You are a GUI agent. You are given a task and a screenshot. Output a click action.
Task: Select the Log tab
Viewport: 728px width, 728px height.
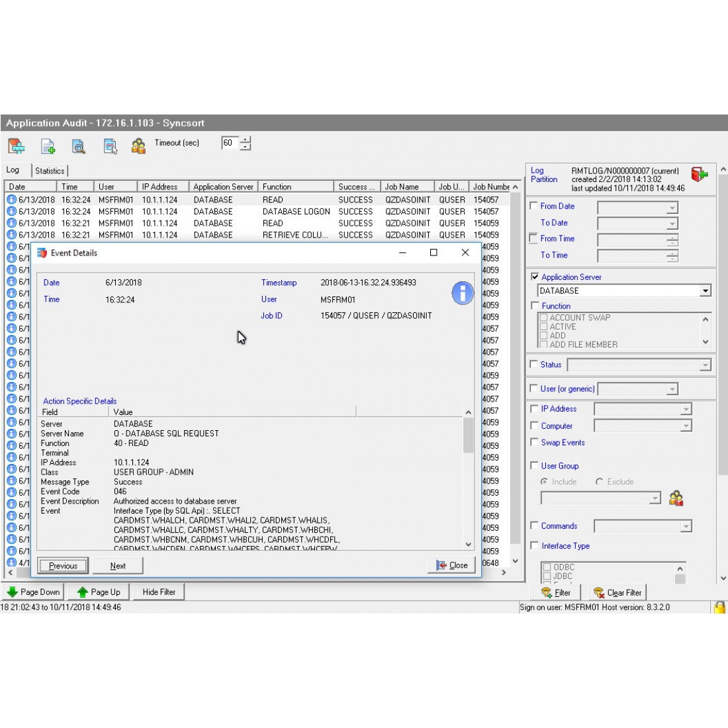click(x=13, y=170)
